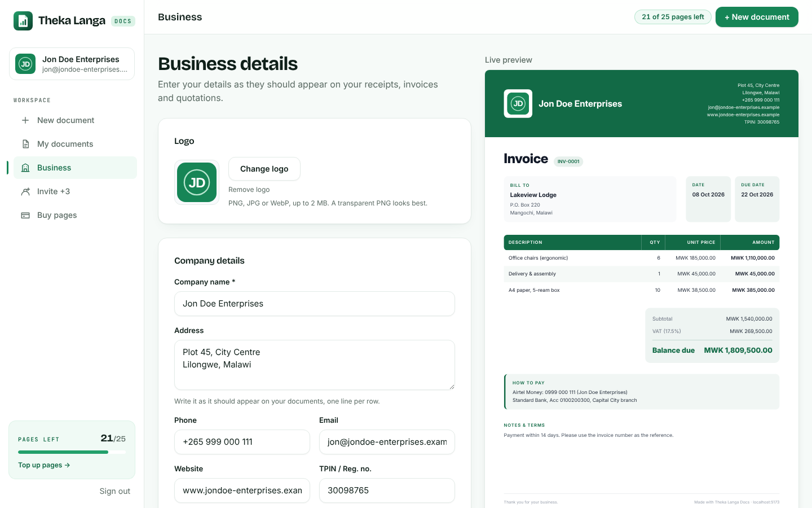The width and height of the screenshot is (812, 508).
Task: Click the JD logo in invoice preview header
Action: [x=518, y=104]
